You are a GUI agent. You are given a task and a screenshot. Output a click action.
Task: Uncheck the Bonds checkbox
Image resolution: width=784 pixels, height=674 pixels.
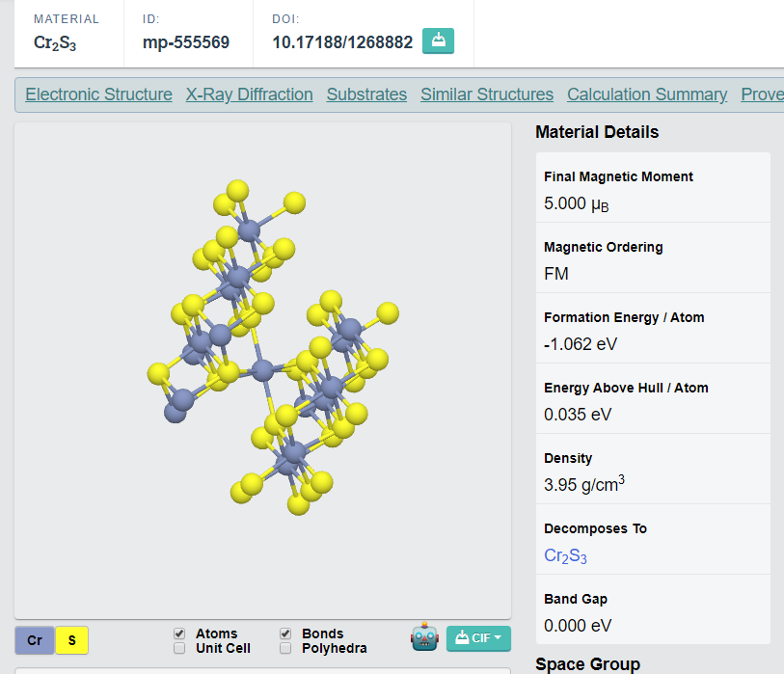click(x=285, y=634)
